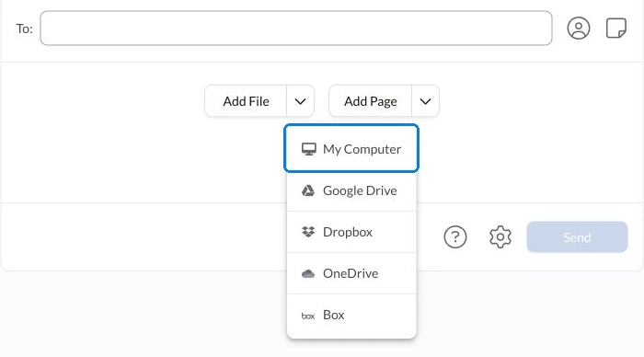This screenshot has height=357, width=644.
Task: Click the sticky note icon
Action: click(616, 28)
